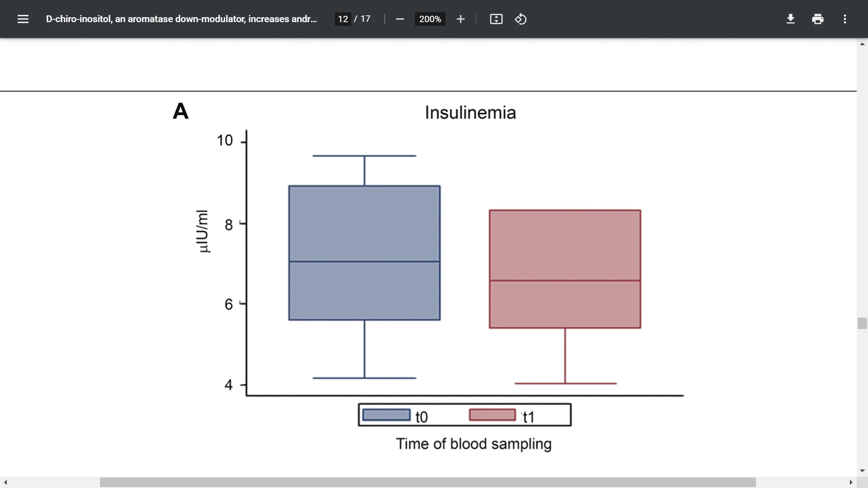
Task: Click the Insulinemia chart title
Action: 470,113
